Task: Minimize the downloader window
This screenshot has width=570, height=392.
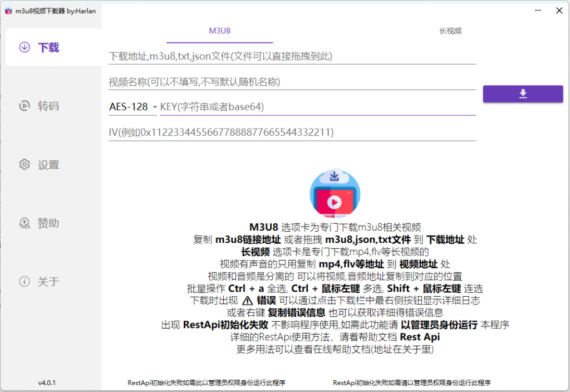Action: (x=537, y=11)
